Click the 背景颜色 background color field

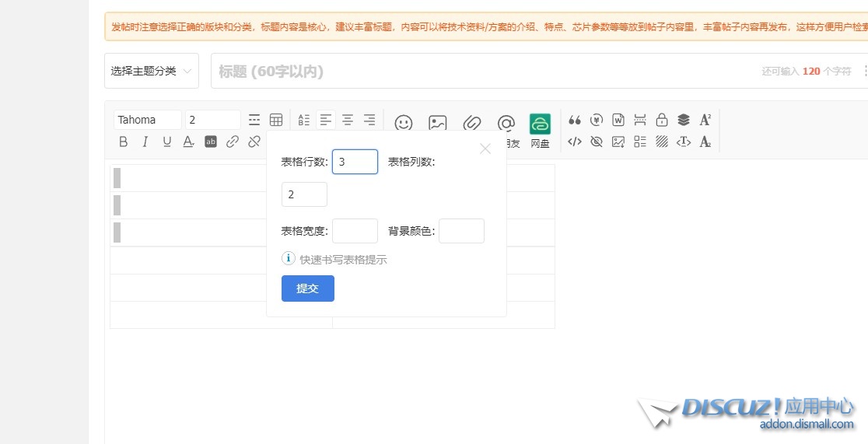(461, 231)
